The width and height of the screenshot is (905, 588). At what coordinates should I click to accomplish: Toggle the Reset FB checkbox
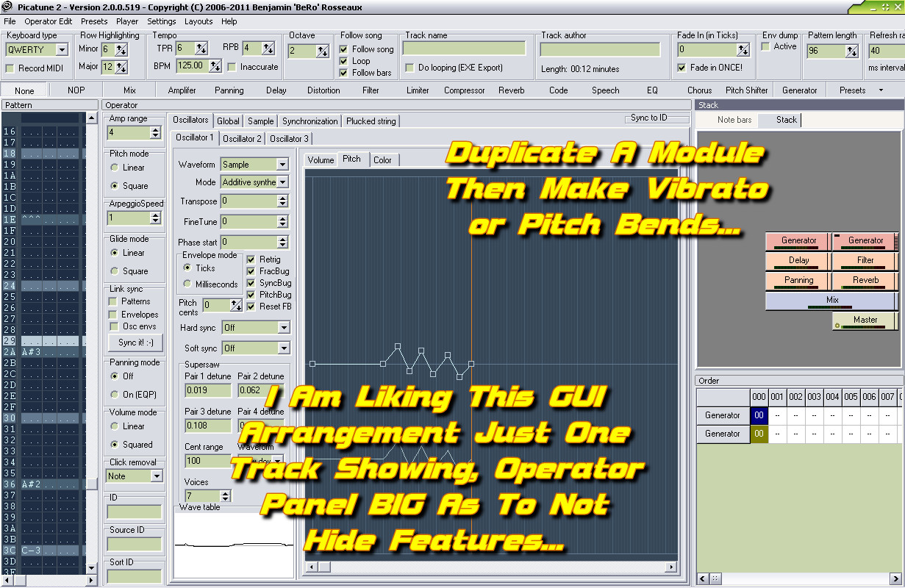[251, 306]
